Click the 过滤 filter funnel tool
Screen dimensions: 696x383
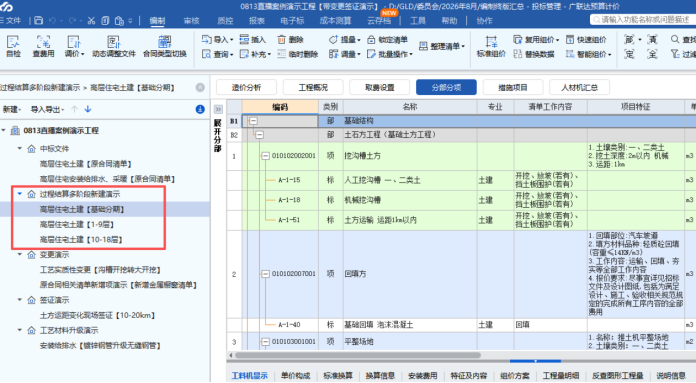[683, 54]
